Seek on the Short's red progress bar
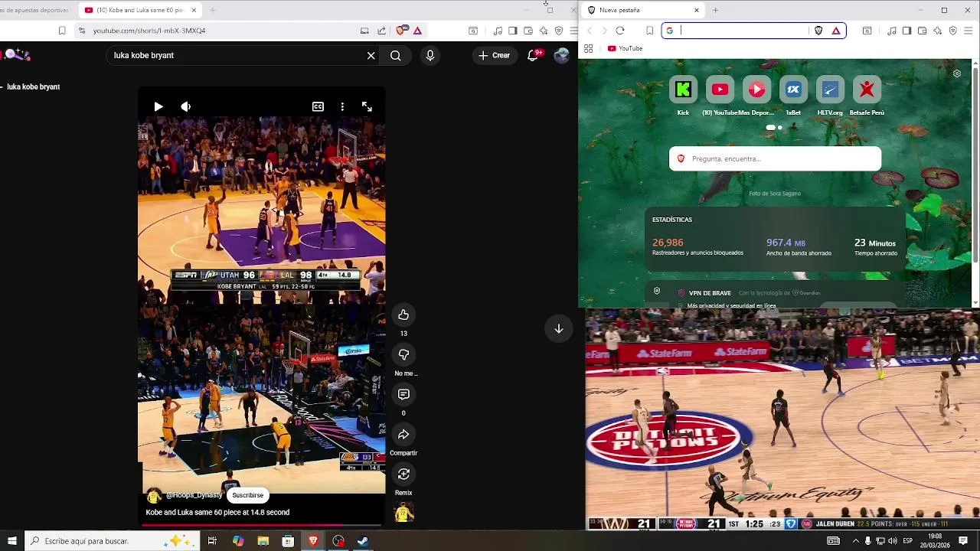Viewport: 980px width, 551px height. point(261,525)
